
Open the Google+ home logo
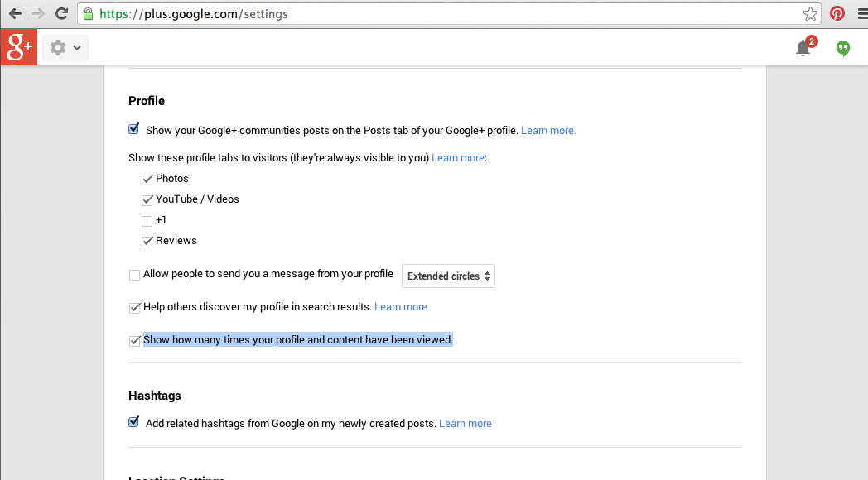pyautogui.click(x=18, y=47)
